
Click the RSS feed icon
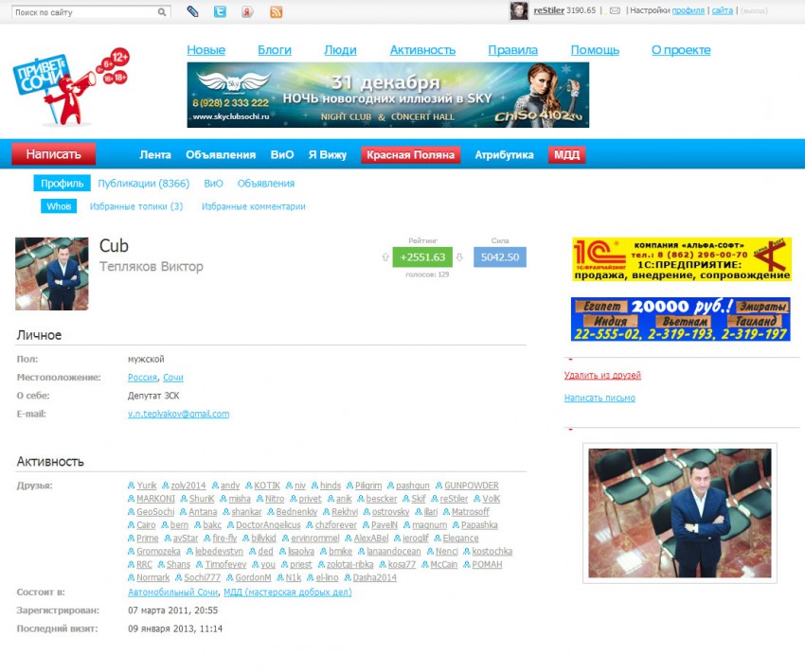(x=277, y=12)
